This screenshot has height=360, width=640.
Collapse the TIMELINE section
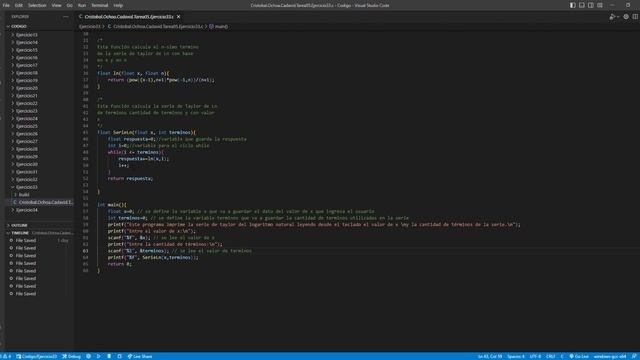tap(40, 233)
